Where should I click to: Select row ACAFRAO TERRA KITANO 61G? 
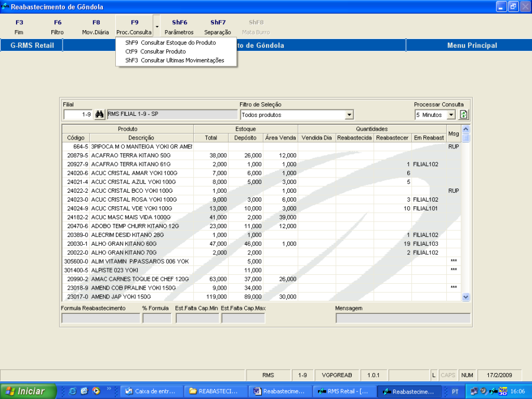(x=261, y=164)
